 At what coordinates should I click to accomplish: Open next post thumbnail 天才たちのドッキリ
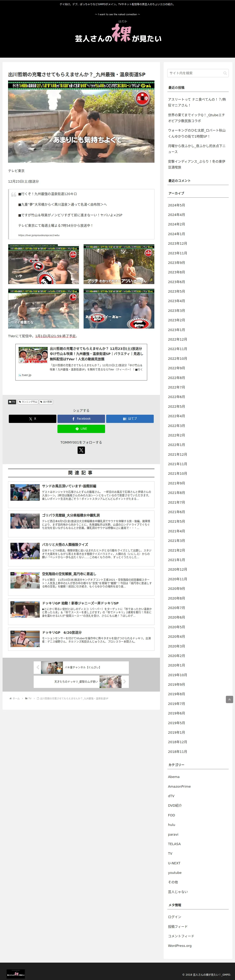pos(110,682)
